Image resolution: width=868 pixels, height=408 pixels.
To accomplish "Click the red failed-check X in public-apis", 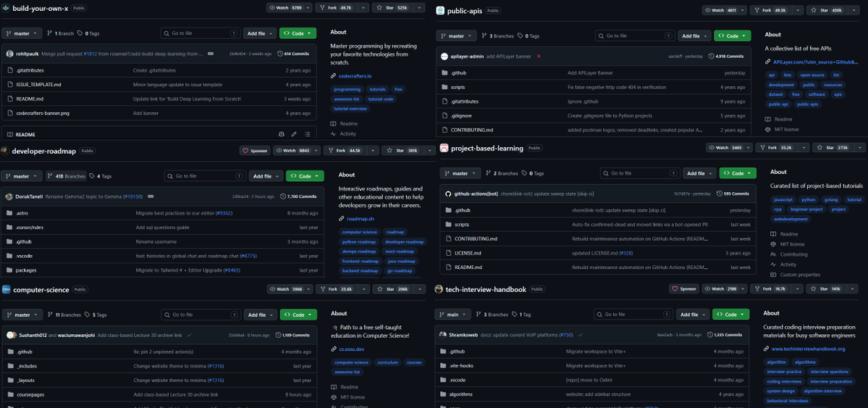I will point(539,56).
